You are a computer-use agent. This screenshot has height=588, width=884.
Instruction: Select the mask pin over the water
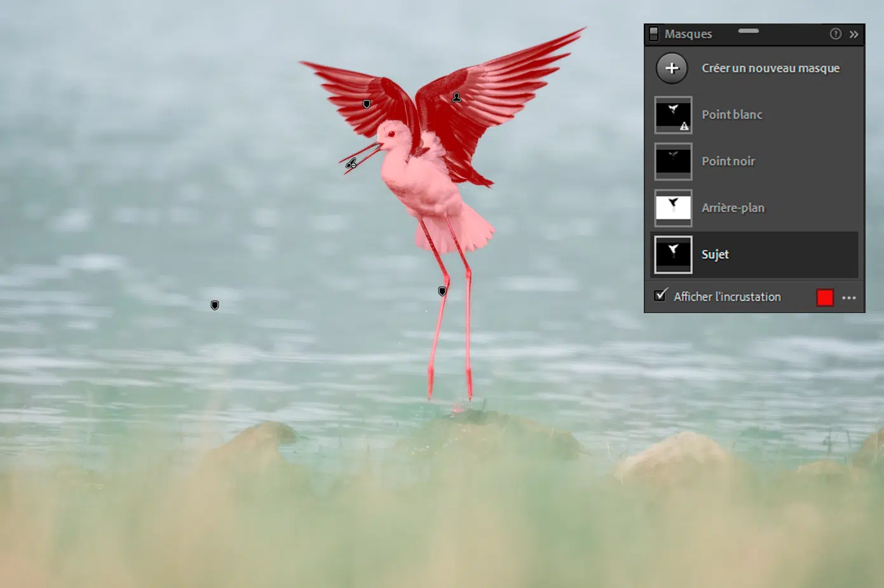tap(215, 305)
